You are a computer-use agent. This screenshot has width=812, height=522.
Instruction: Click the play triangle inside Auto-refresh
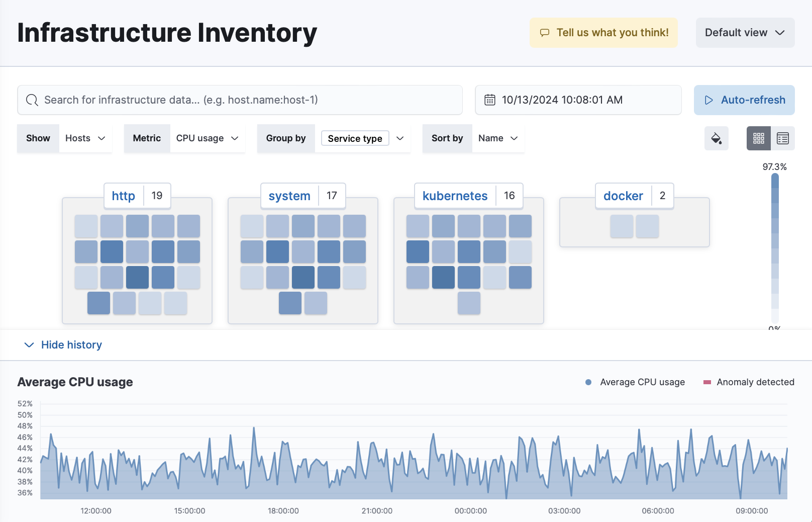709,100
